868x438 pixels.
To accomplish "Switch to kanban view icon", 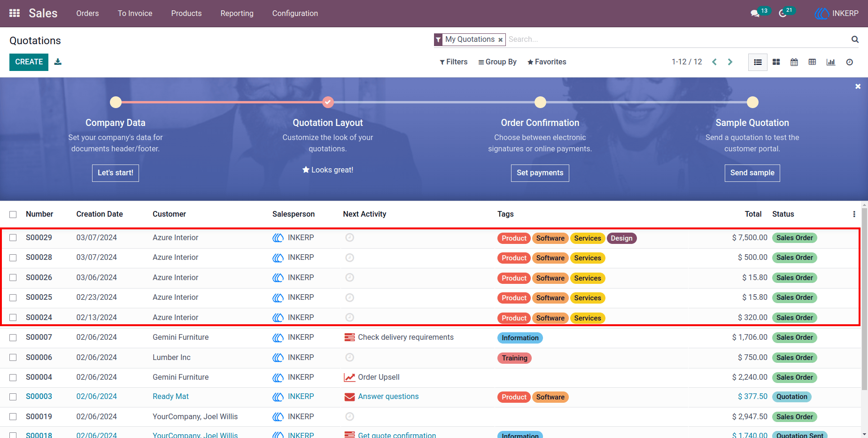I will point(776,62).
